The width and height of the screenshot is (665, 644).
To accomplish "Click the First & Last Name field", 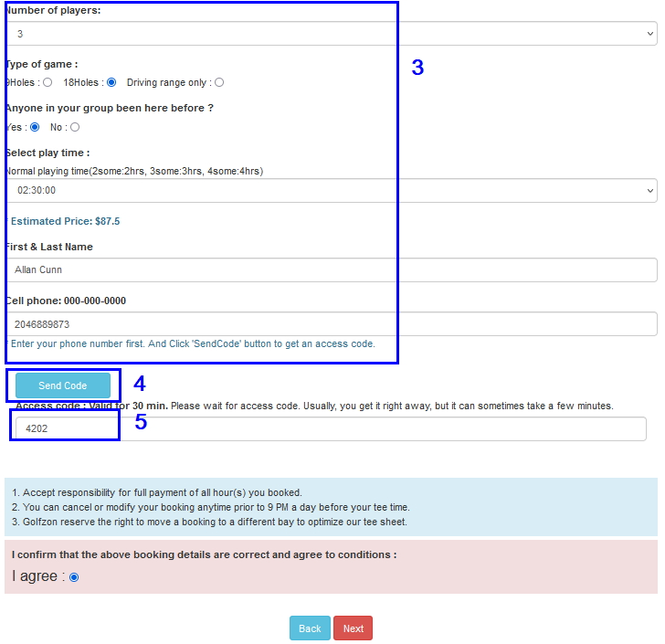I will 332,269.
